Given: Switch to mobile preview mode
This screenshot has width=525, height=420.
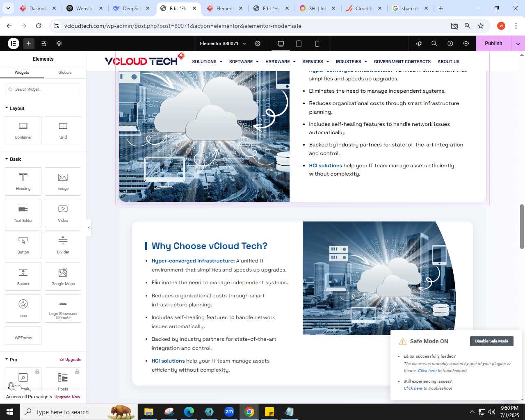Looking at the screenshot, I should click(317, 43).
